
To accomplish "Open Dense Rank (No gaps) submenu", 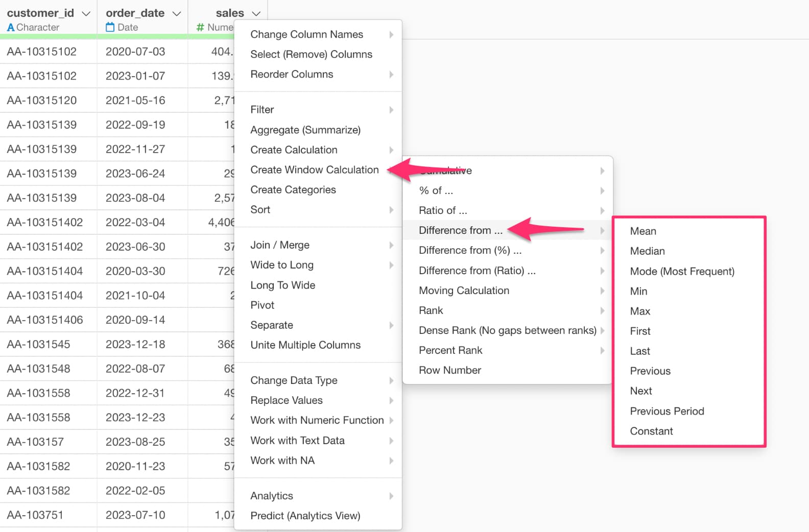I will pyautogui.click(x=508, y=330).
